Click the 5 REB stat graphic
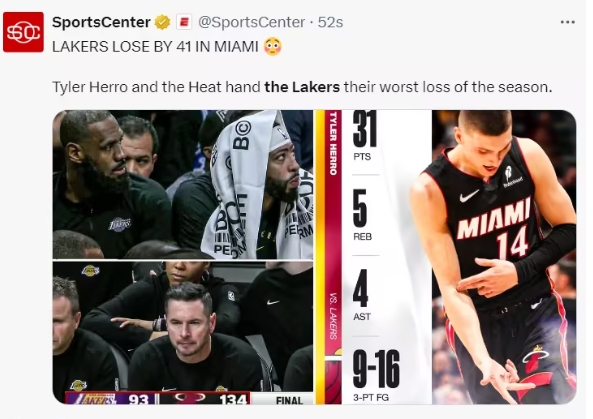Screen dimensions: 593x419 click(x=362, y=216)
